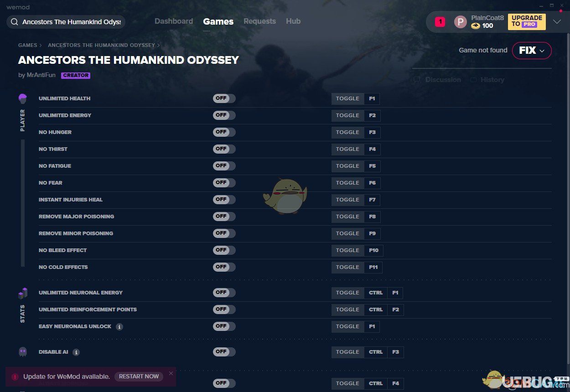Viewport: 570px width, 392px height.
Task: Activate Instant Injuries Heal toggle
Action: pyautogui.click(x=224, y=200)
